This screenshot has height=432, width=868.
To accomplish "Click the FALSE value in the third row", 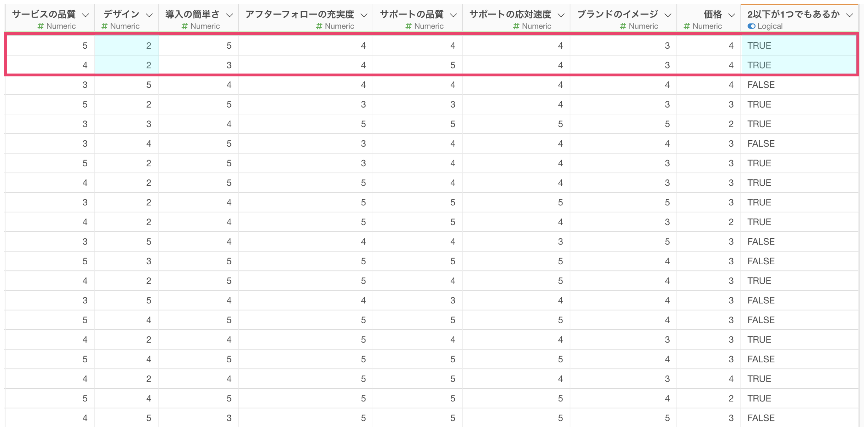I will [761, 85].
